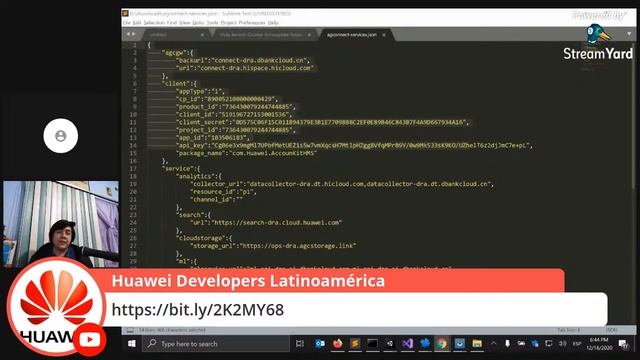Click the "client_secret" line in the editor

pos(323,122)
